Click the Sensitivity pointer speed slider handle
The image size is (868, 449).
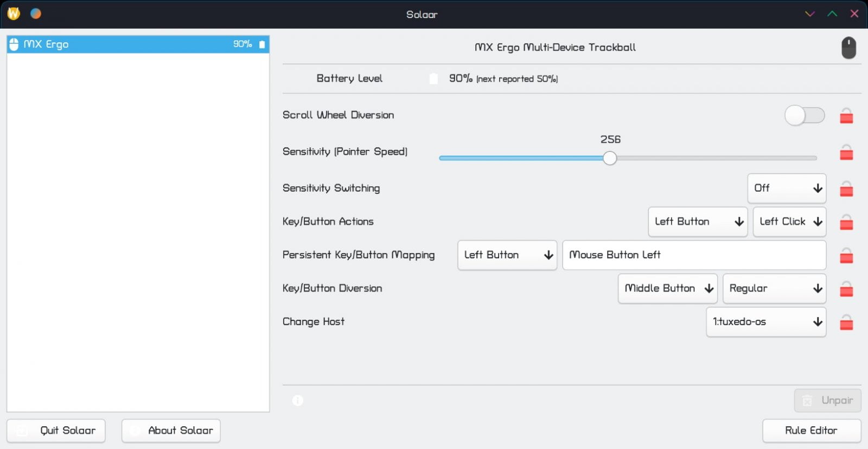coord(610,158)
